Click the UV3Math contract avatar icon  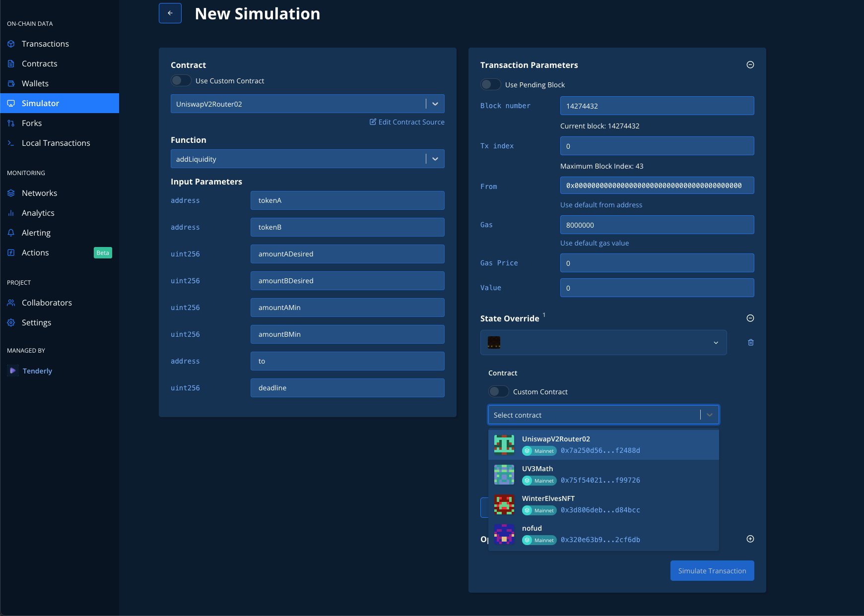click(x=504, y=475)
